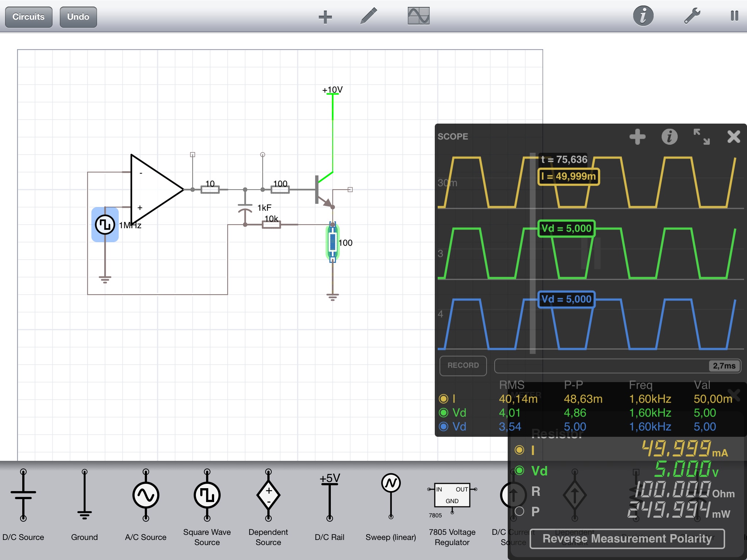The image size is (747, 560).
Task: Select the I measurement in meter
Action: pyautogui.click(x=520, y=450)
